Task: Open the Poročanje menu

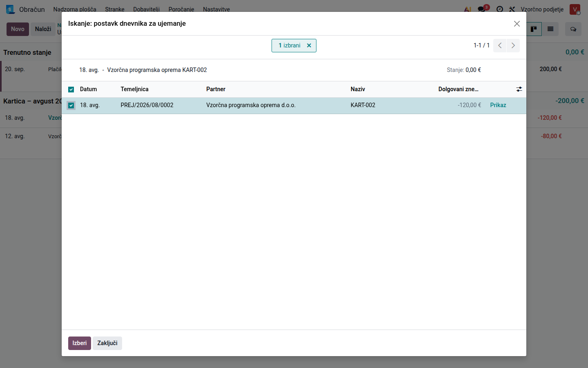Action: pos(181,9)
